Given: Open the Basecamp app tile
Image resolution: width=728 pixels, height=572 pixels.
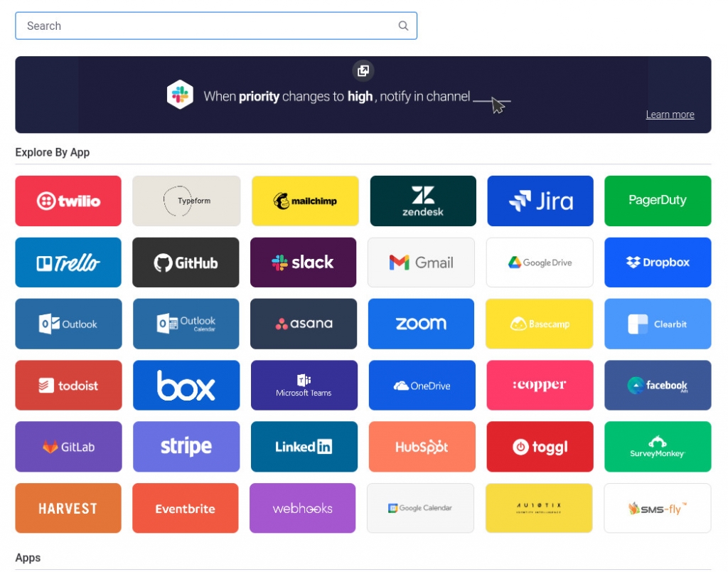Looking at the screenshot, I should pyautogui.click(x=540, y=324).
